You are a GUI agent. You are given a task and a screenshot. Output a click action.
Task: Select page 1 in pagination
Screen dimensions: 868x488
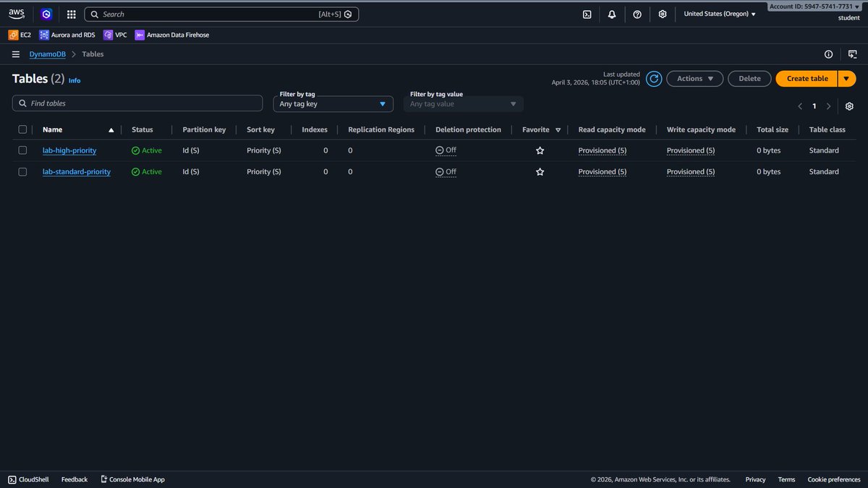(x=814, y=106)
